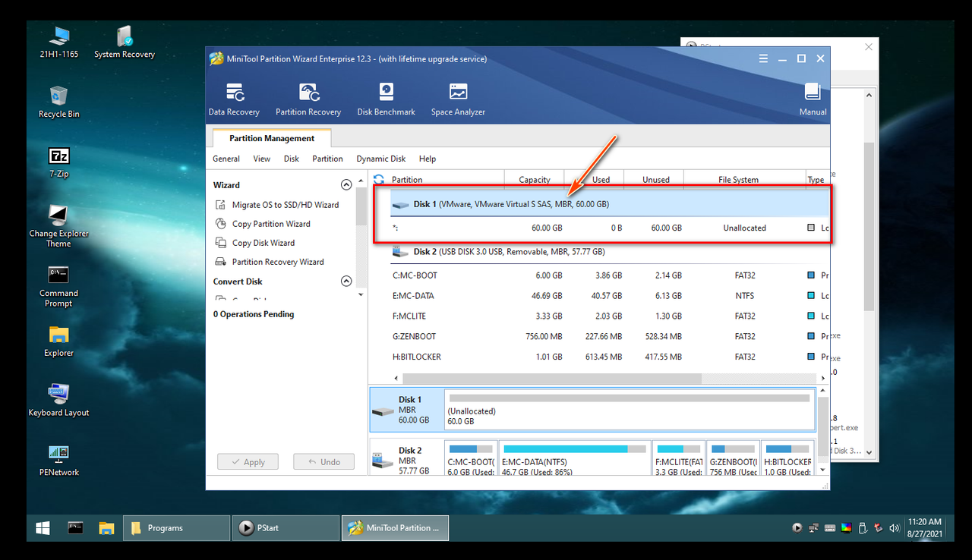Select the Disk 2 USB drive icon in list

click(400, 252)
